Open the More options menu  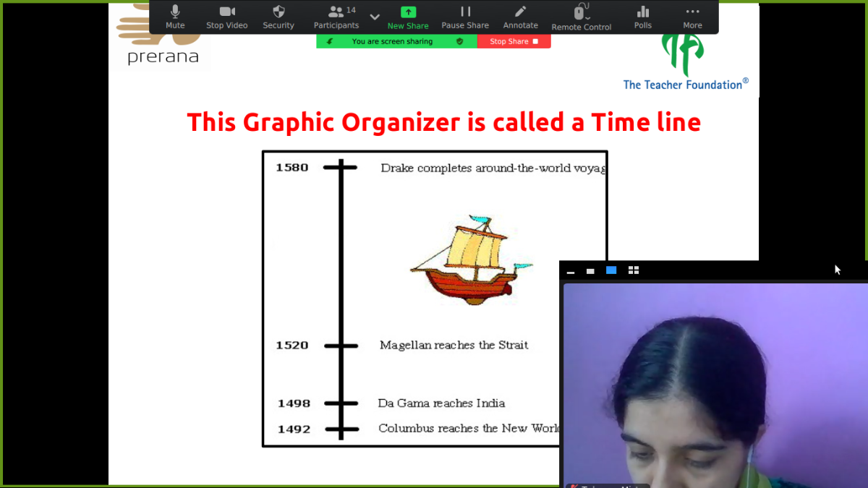(x=692, y=17)
